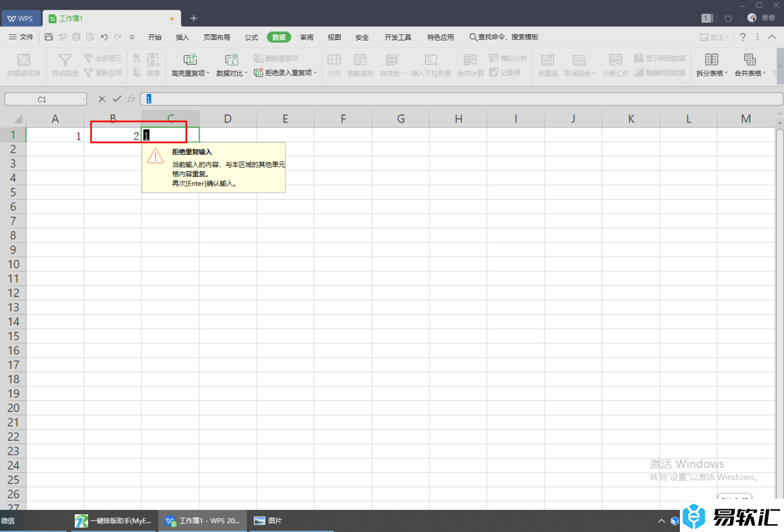Go to the WPS home tab
This screenshot has width=784, height=532.
click(20, 18)
